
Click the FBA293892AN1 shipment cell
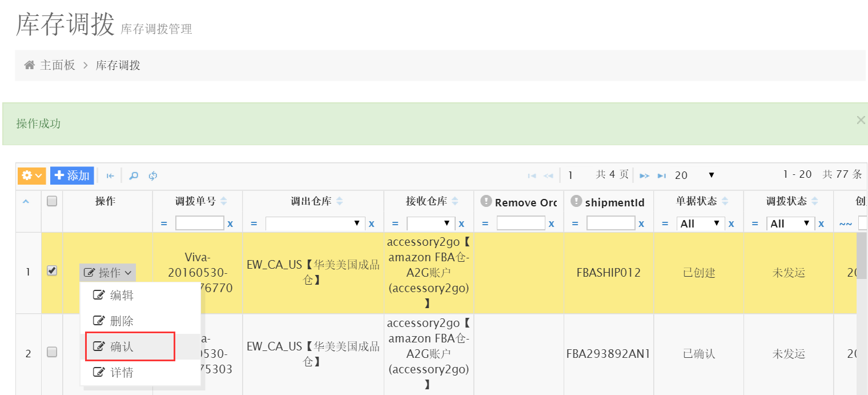(x=609, y=354)
